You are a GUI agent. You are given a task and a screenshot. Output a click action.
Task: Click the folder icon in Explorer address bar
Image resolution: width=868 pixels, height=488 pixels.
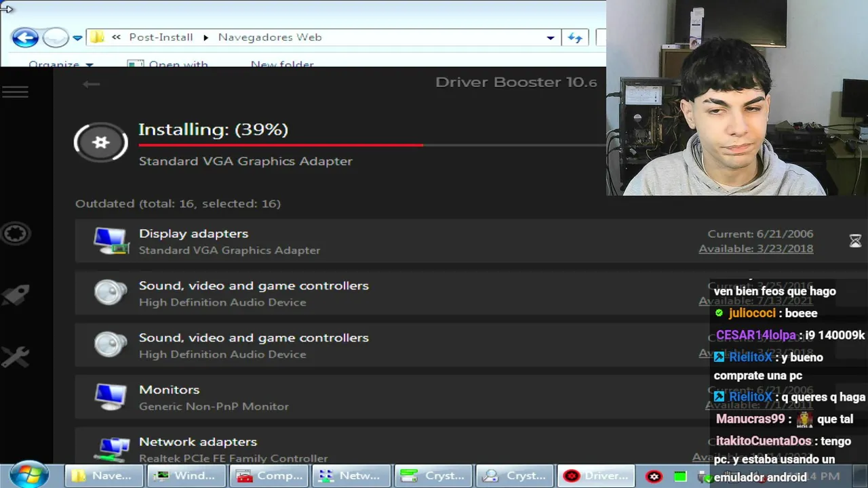click(x=98, y=37)
